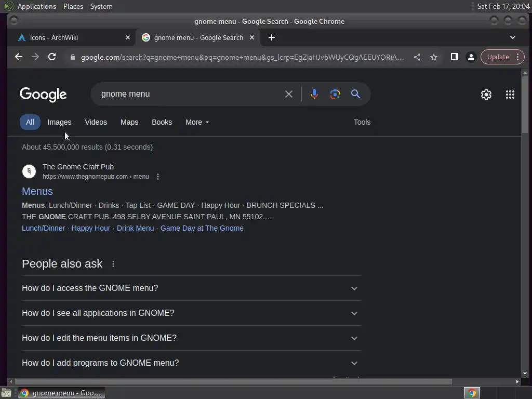This screenshot has width=532, height=399.
Task: Bookmark this page with the star
Action: [434, 57]
